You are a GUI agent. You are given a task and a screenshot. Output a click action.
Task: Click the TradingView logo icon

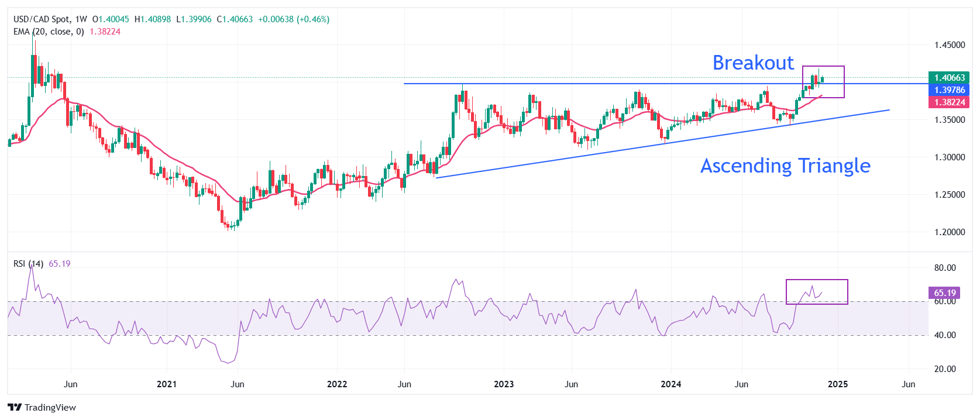[x=15, y=407]
